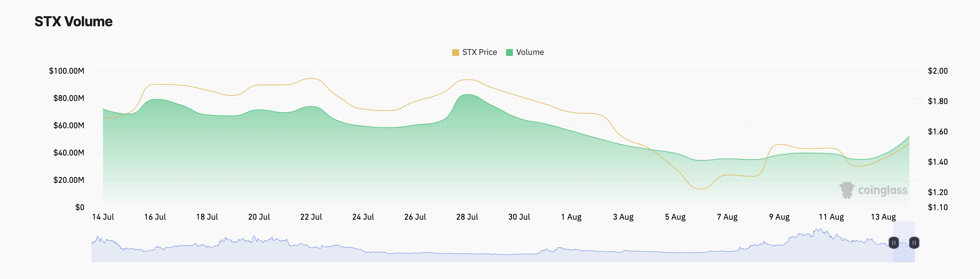Click the price dip near 6 Aug
Screen dimensions: 980x279
[700, 189]
